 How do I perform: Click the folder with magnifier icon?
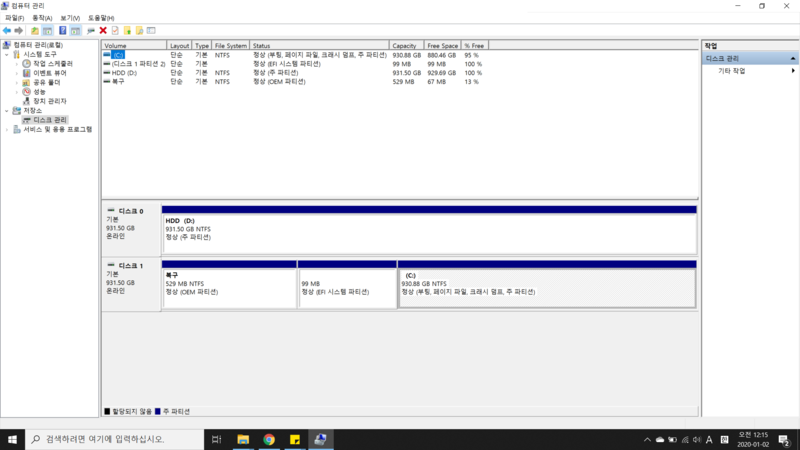(x=139, y=31)
